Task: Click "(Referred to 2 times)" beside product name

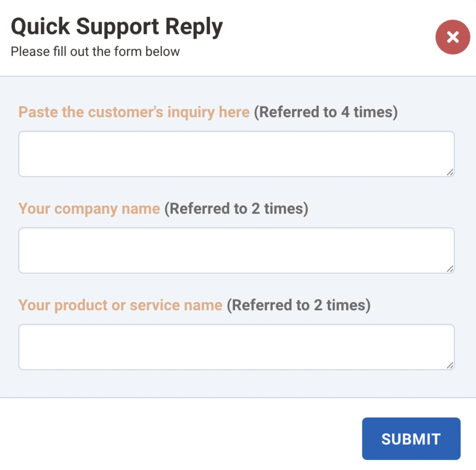Action: point(298,305)
